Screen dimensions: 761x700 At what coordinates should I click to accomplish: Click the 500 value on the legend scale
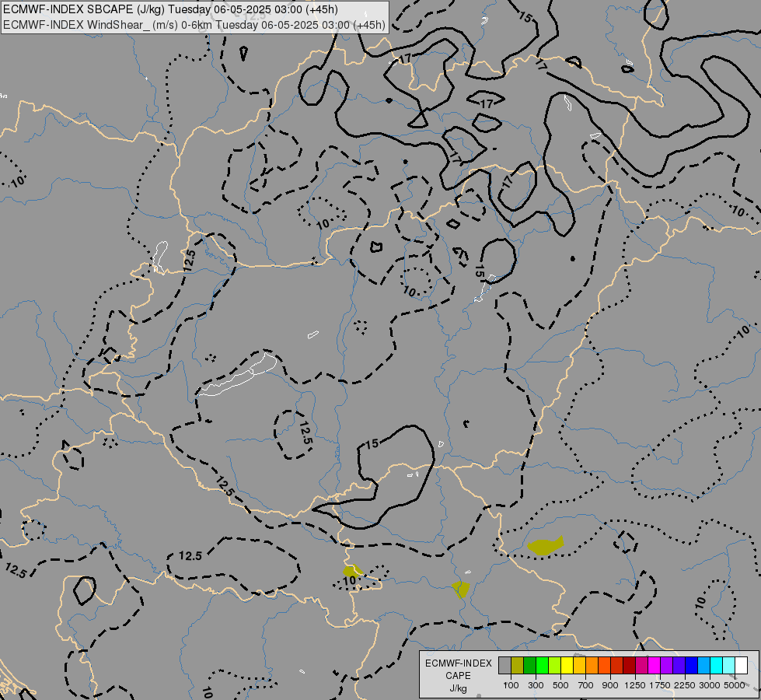pos(560,685)
